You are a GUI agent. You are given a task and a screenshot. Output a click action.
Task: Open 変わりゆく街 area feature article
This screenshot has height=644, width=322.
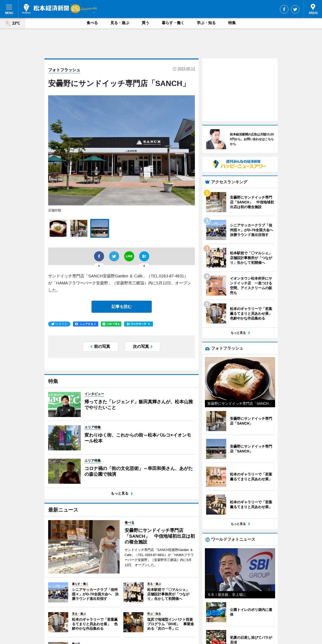pos(138,438)
